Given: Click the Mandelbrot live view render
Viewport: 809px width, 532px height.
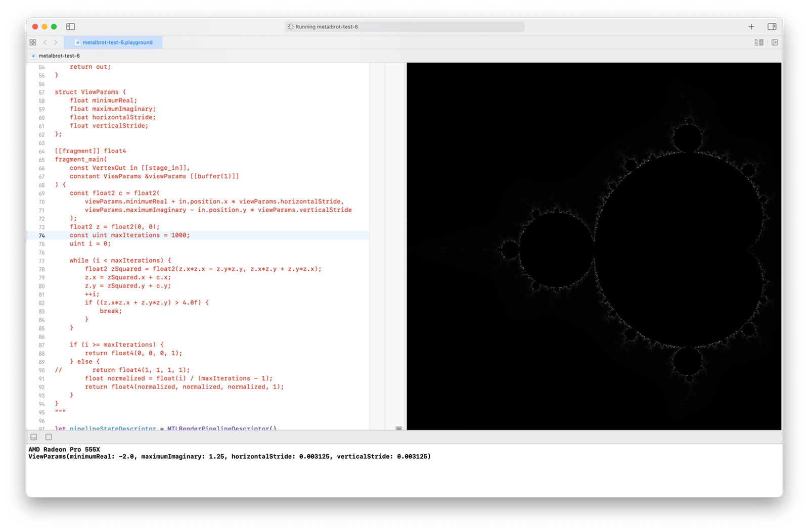Looking at the screenshot, I should point(594,247).
